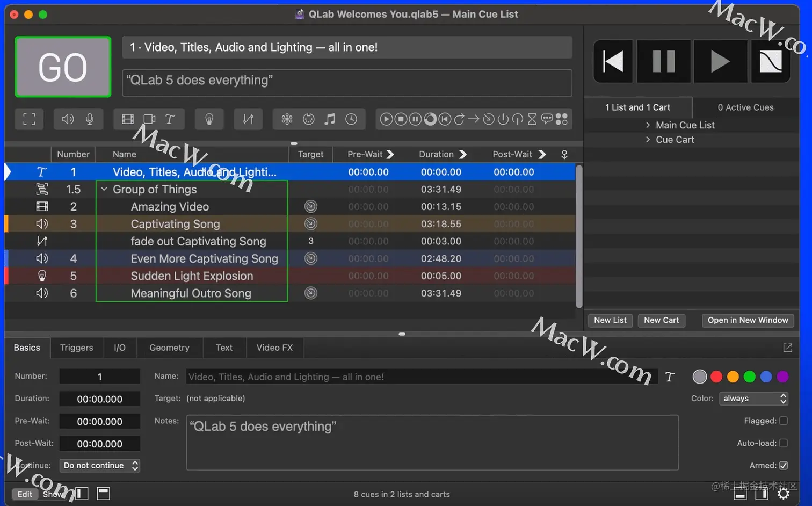Collapse the Group of Things cue
The width and height of the screenshot is (812, 506).
pos(104,189)
